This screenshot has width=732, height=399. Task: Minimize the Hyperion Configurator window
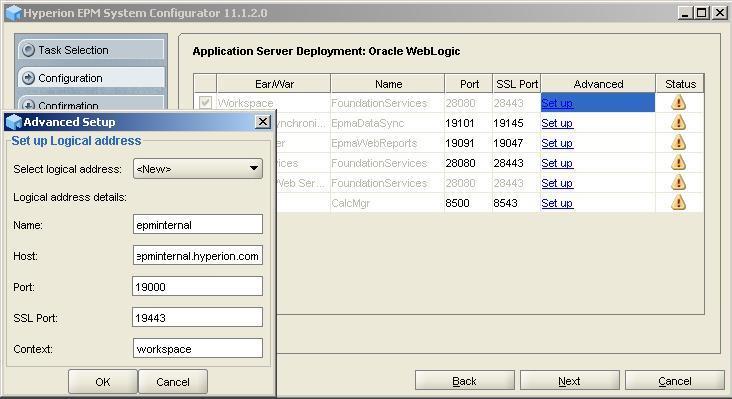[685, 13]
